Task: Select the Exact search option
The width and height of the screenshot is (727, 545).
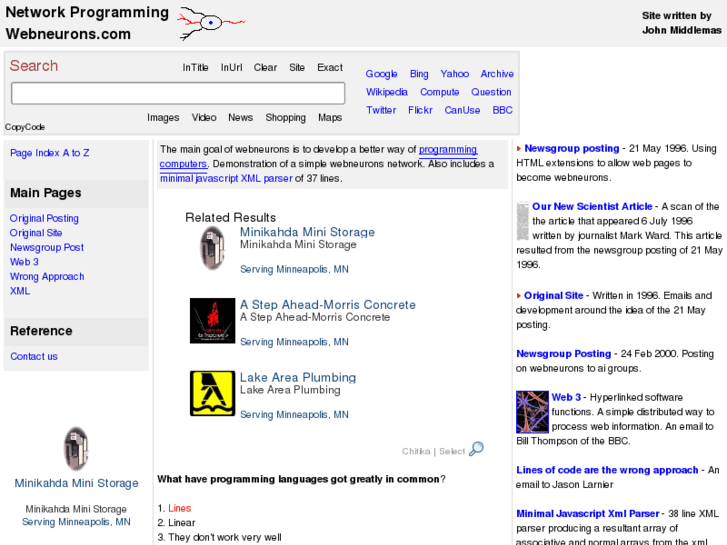Action: click(x=330, y=68)
